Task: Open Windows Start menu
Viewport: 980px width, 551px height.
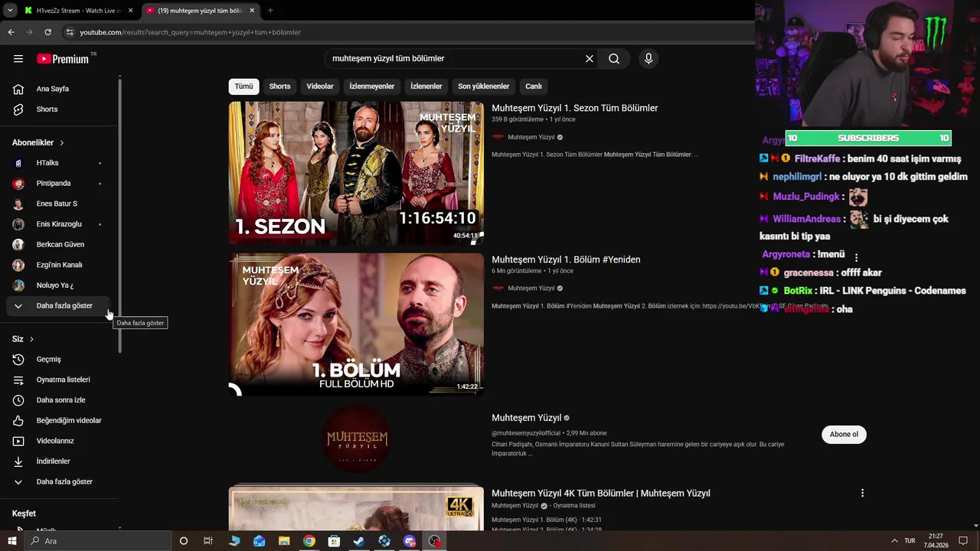Action: point(12,541)
